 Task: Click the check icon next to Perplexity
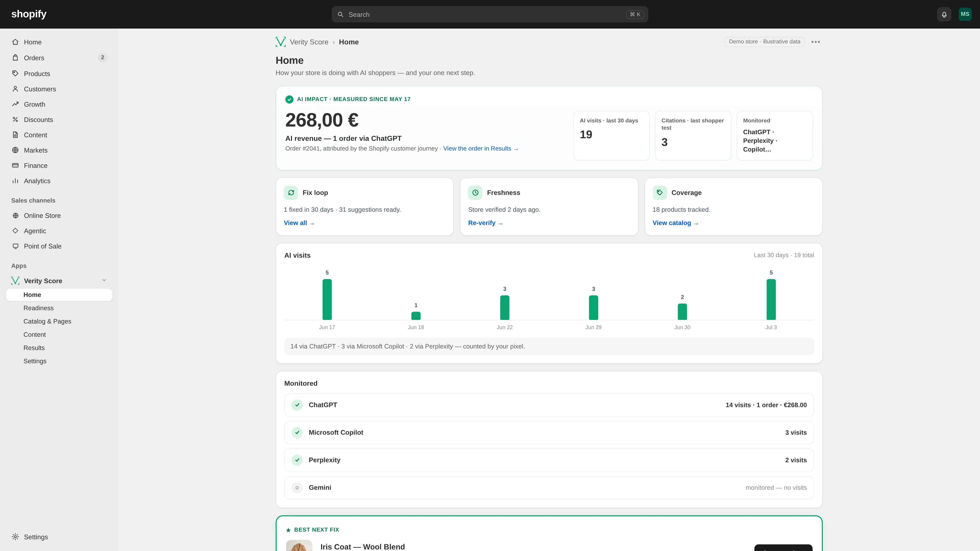click(x=297, y=460)
